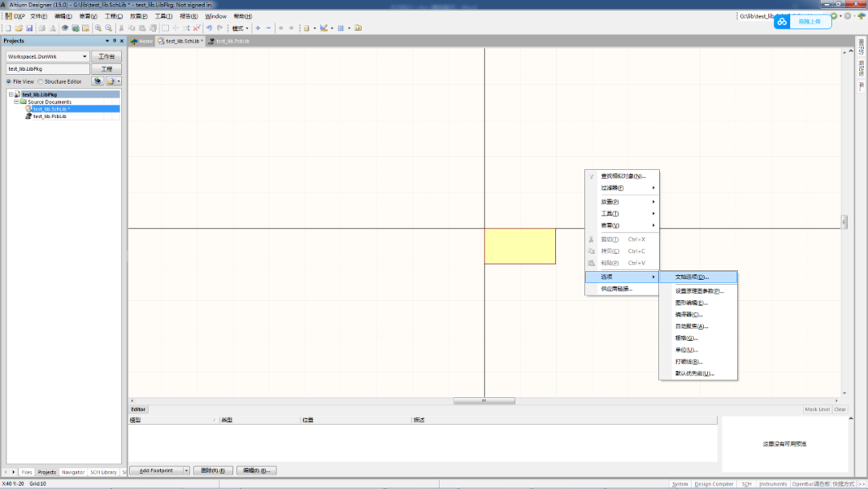The width and height of the screenshot is (868, 489).
Task: Click the 工程 project button
Action: (106, 68)
